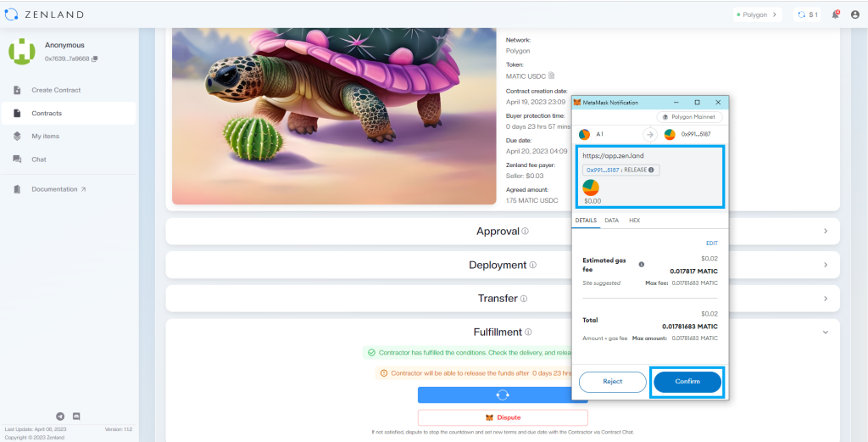This screenshot has width=868, height=442.
Task: Click the https://app.zen.land origin text
Action: [613, 156]
